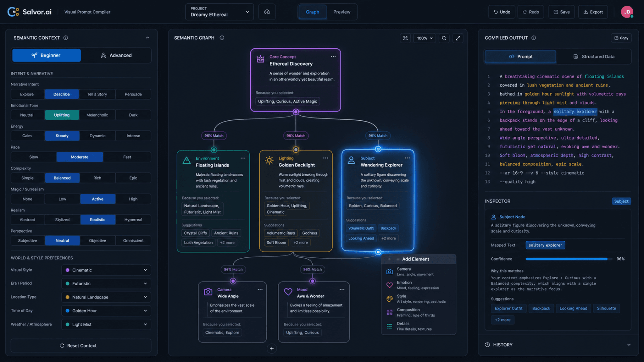
Task: Click the fit-to-screen focus icon
Action: (x=405, y=38)
